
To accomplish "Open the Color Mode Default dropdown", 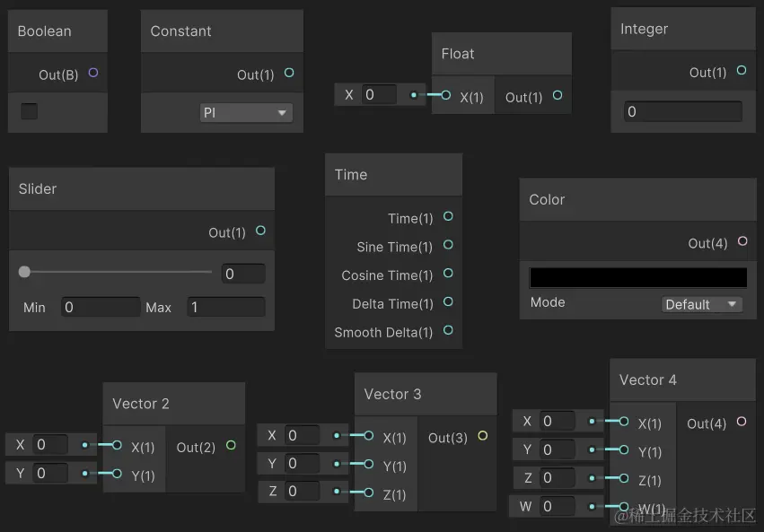I will [x=702, y=305].
